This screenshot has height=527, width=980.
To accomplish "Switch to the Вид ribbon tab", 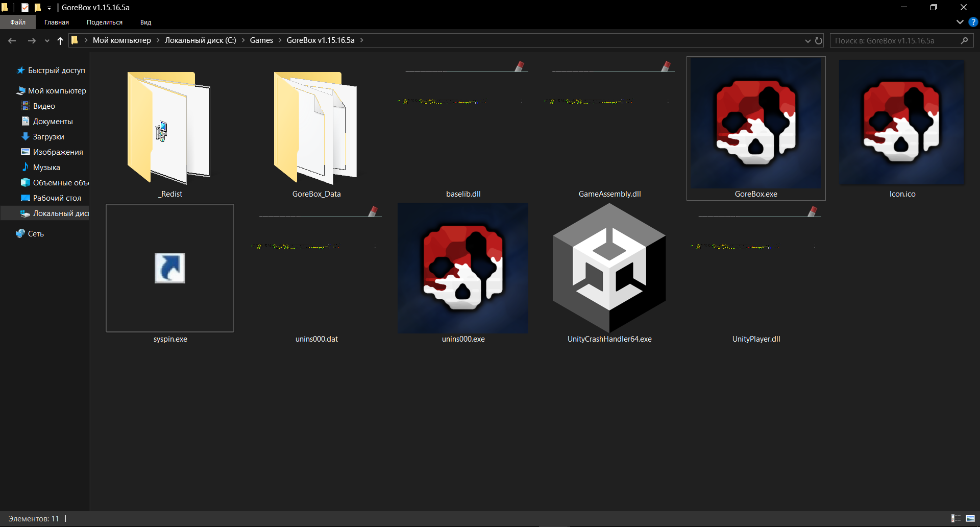I will point(145,22).
